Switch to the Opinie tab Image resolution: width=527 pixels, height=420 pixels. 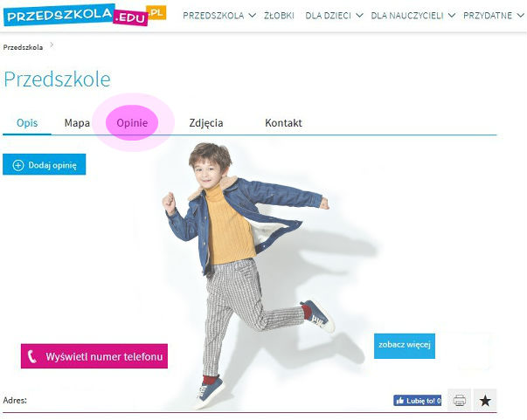[x=132, y=123]
